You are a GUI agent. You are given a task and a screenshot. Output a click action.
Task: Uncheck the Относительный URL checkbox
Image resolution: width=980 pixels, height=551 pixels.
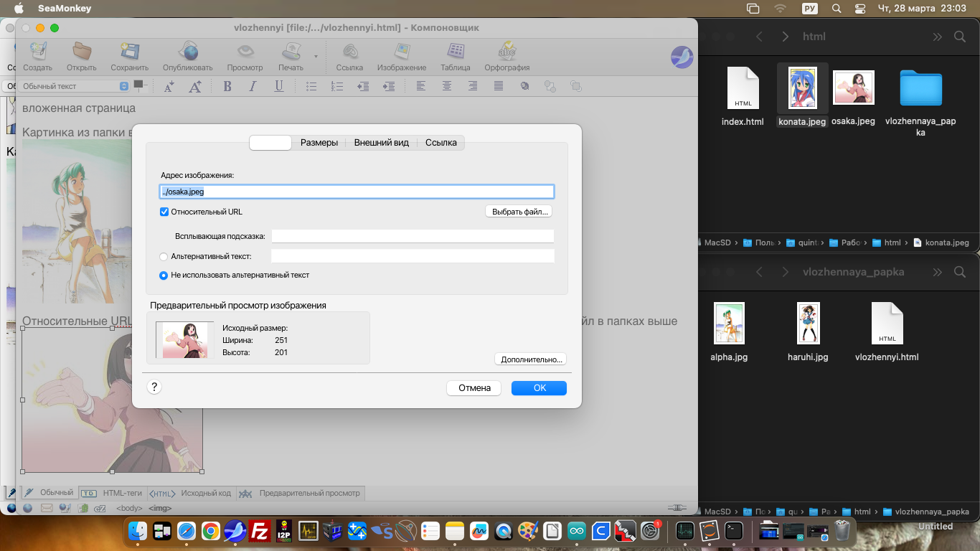pyautogui.click(x=164, y=212)
